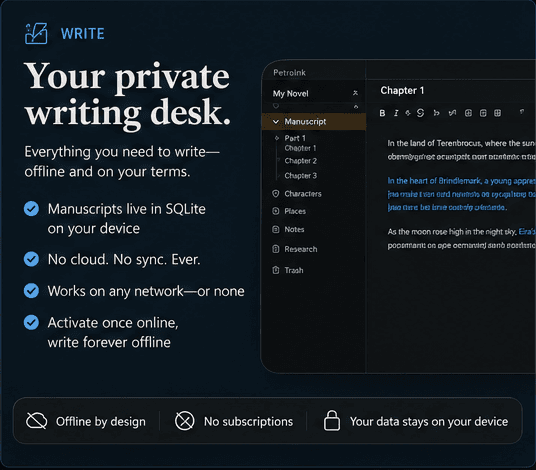Image resolution: width=536 pixels, height=470 pixels.
Task: Click the Trash bin icon in the sidebar
Action: pyautogui.click(x=276, y=270)
